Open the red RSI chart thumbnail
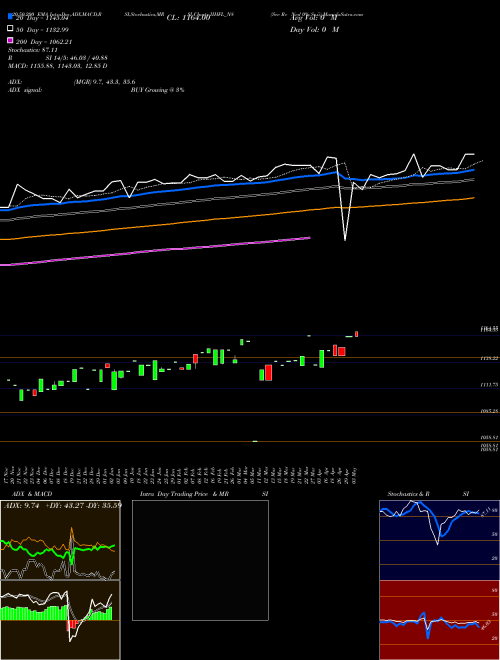This screenshot has width=500, height=660. (x=439, y=620)
